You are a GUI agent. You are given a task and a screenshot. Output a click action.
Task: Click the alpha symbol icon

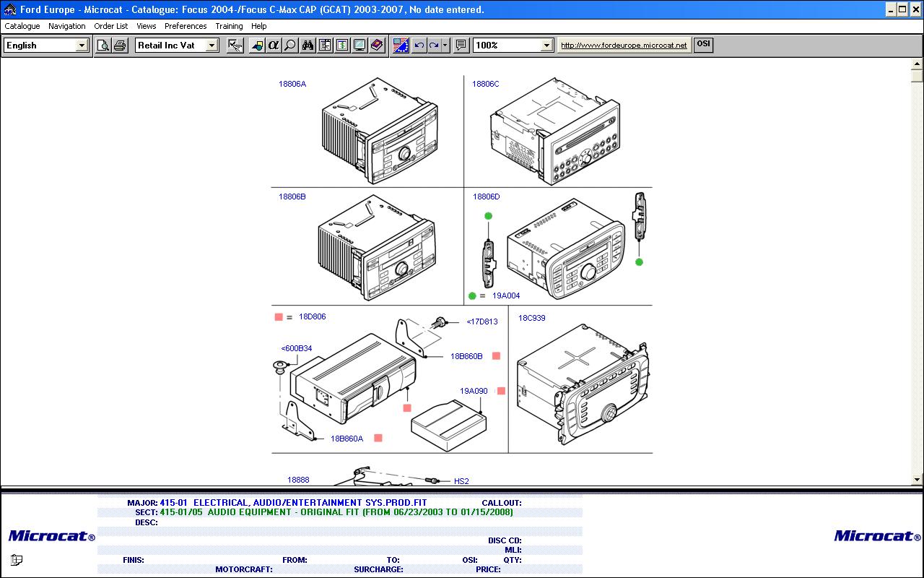point(273,46)
